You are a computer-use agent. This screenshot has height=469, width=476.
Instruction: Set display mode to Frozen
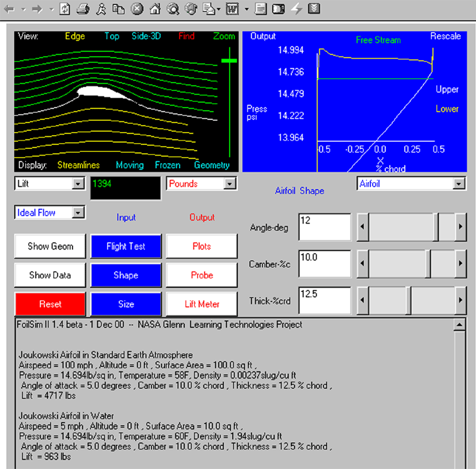(168, 165)
